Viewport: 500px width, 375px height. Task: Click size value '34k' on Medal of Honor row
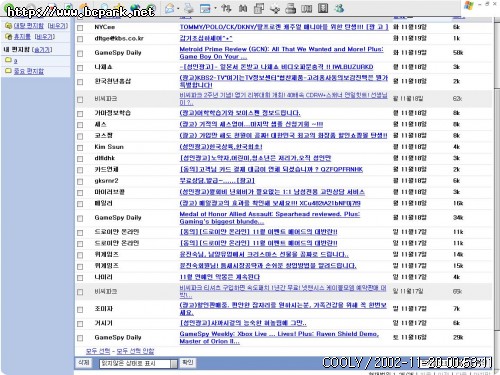458,218
